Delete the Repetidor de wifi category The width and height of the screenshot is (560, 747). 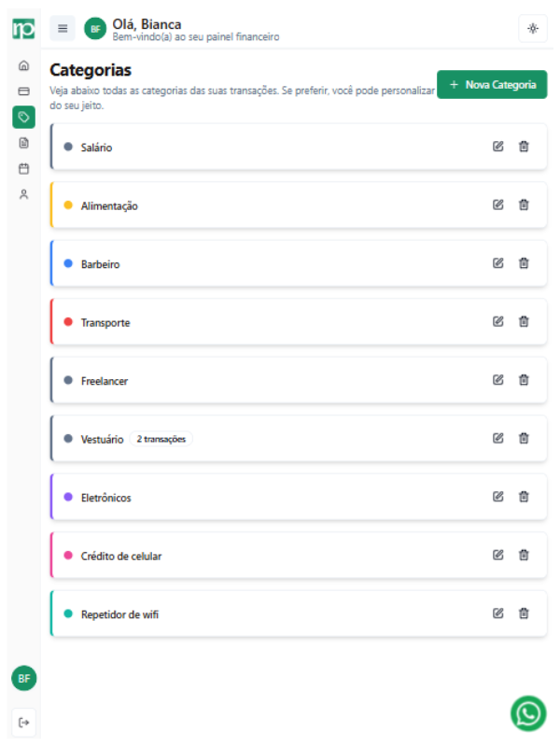[x=524, y=613]
